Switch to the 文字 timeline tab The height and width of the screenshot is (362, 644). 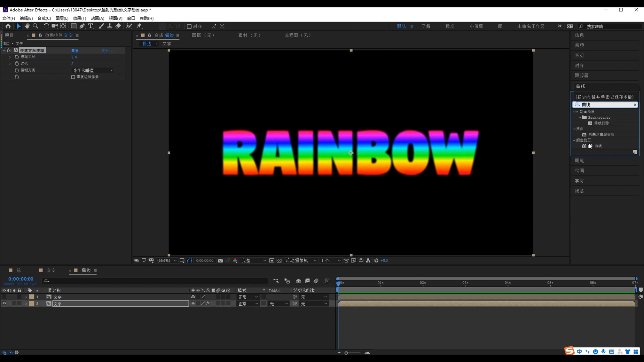51,270
